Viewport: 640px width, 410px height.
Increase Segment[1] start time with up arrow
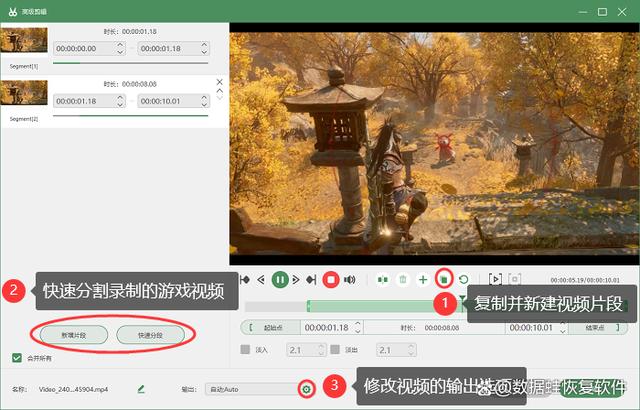[x=120, y=45]
